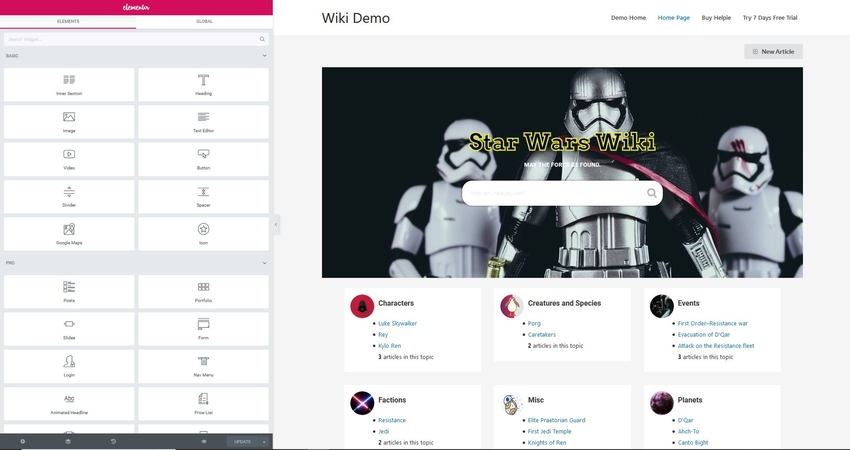The image size is (850, 450).
Task: Open Demo Home menu item
Action: pos(628,17)
